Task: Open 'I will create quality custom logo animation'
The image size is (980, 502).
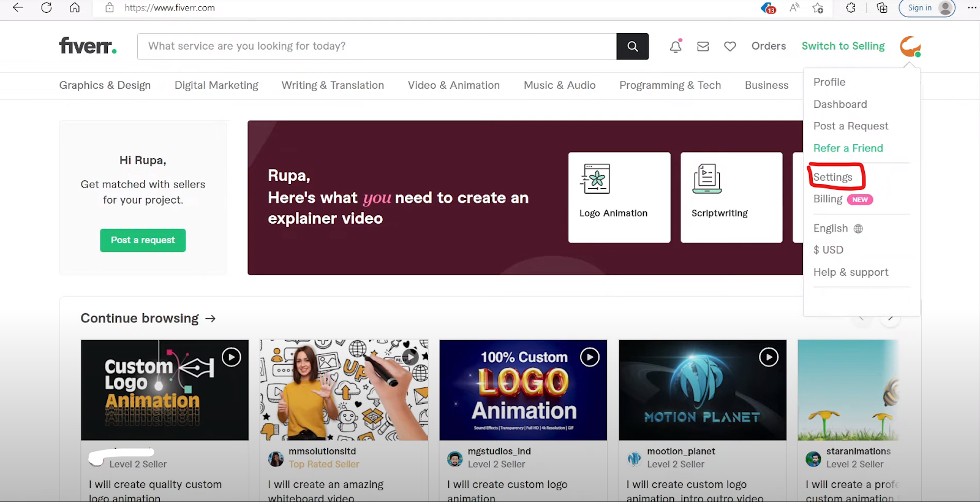Action: [x=156, y=490]
